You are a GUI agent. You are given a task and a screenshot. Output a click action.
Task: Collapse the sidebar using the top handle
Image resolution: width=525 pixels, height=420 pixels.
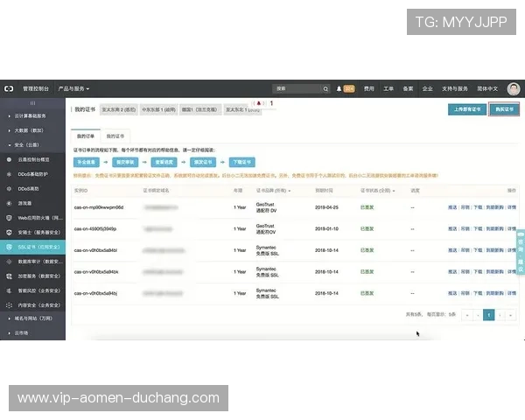tap(32, 102)
